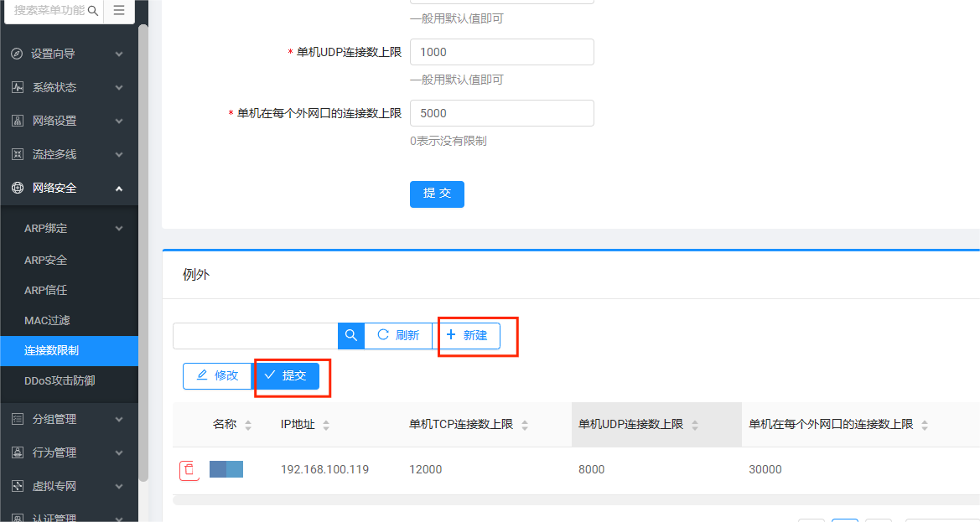Click the 新建 button to add exception
This screenshot has width=980, height=522.
[466, 335]
